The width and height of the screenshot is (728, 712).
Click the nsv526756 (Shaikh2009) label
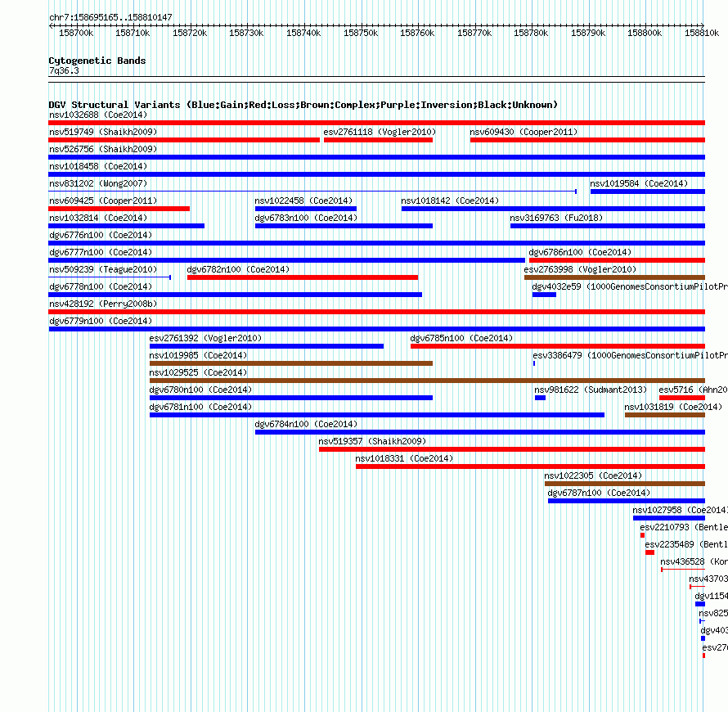pos(103,149)
